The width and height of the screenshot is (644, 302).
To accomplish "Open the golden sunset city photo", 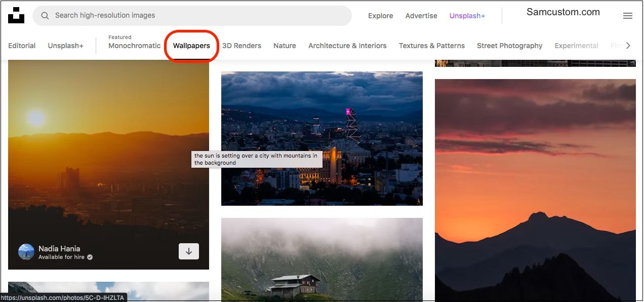I will (108, 165).
